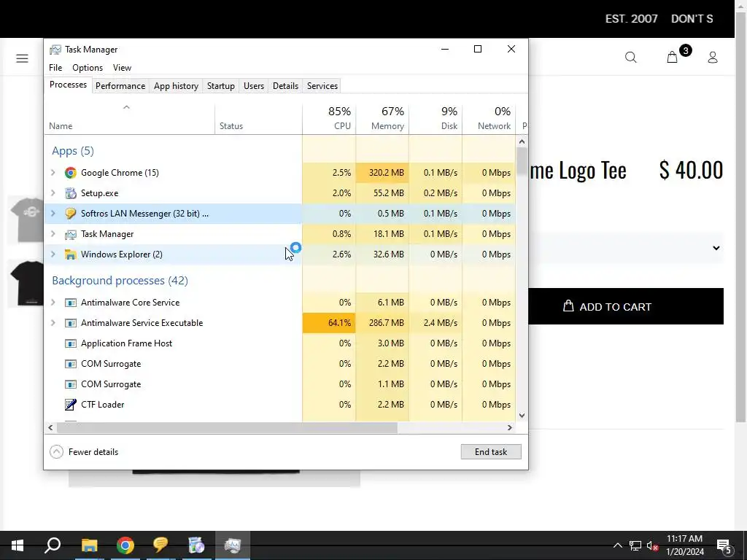747x560 pixels.
Task: Open the network status tray icon
Action: click(635, 545)
